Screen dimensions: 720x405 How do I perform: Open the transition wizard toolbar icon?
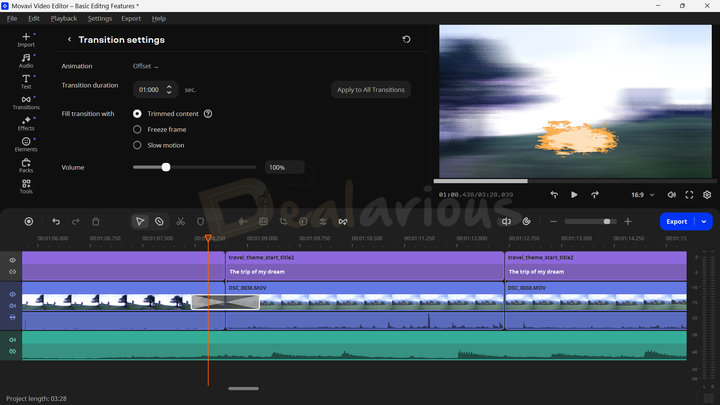[x=343, y=221]
